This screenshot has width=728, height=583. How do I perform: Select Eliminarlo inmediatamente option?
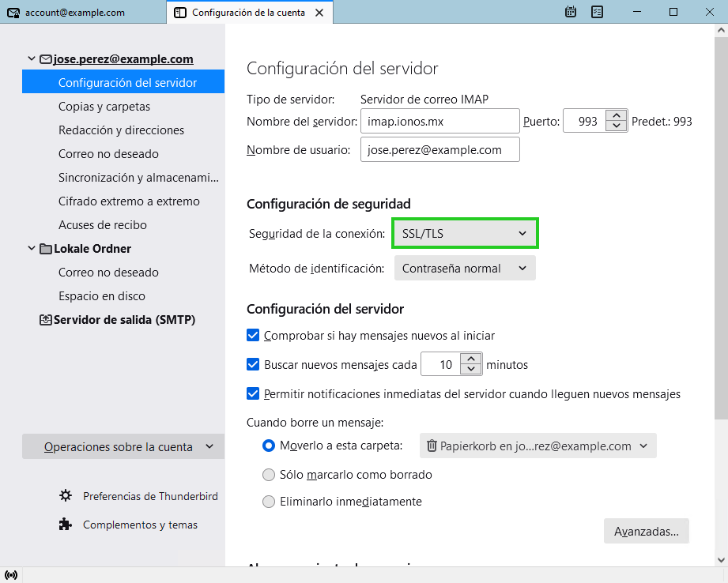click(x=269, y=502)
